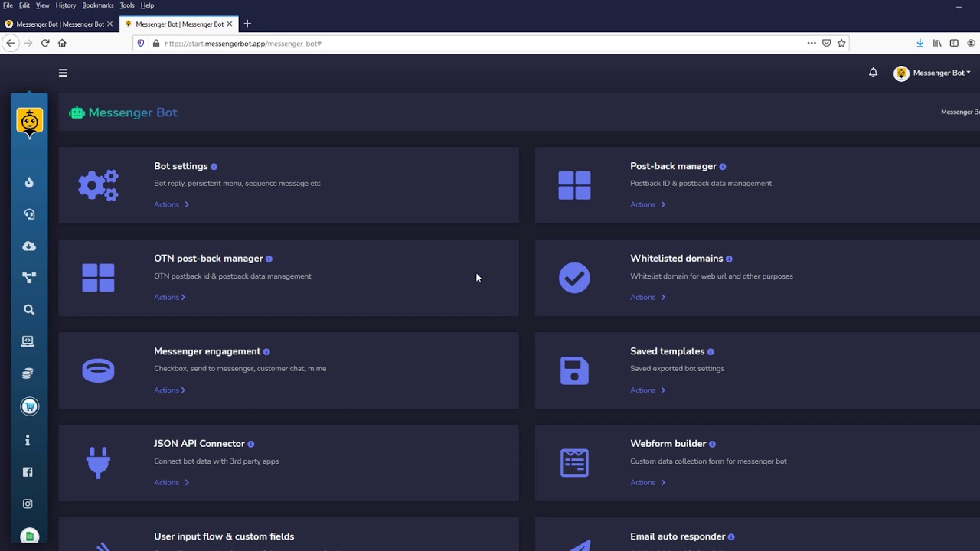Viewport: 980px width, 551px height.
Task: Click the Webform builder form icon
Action: point(574,463)
